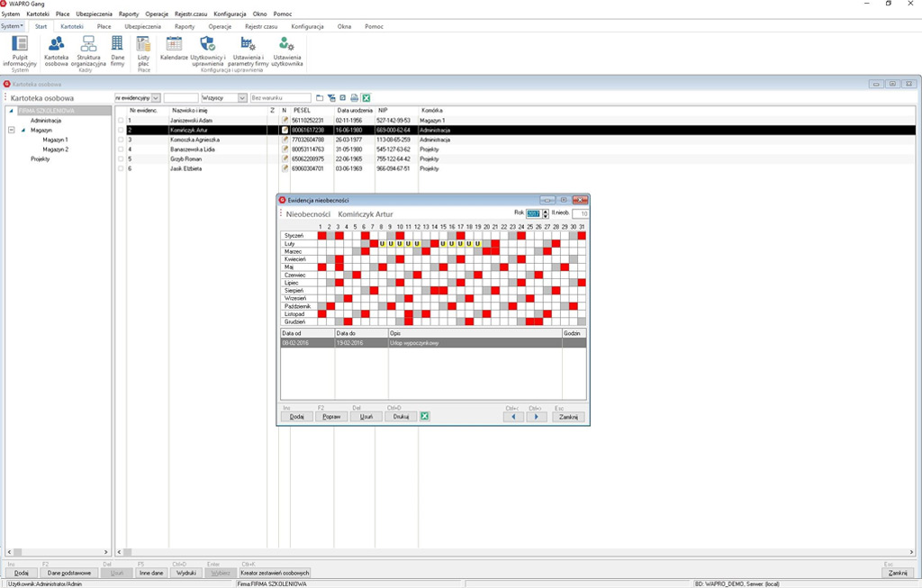This screenshot has width=922, height=588.
Task: Collapse the Magazyn tree node
Action: point(11,130)
